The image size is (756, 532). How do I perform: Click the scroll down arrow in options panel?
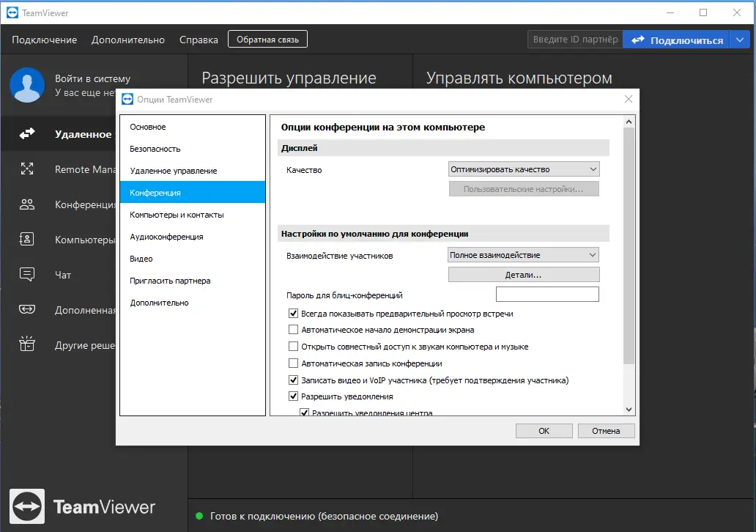click(629, 410)
